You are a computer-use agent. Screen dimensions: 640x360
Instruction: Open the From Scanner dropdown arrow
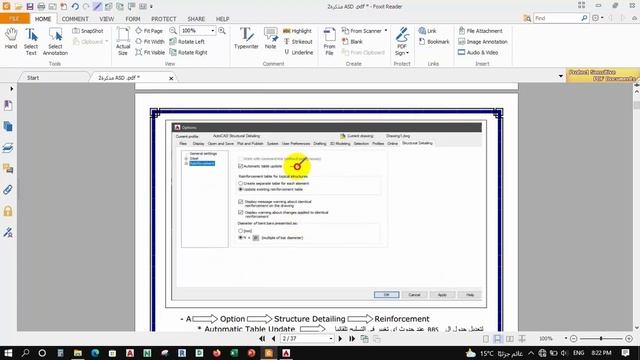tap(386, 31)
